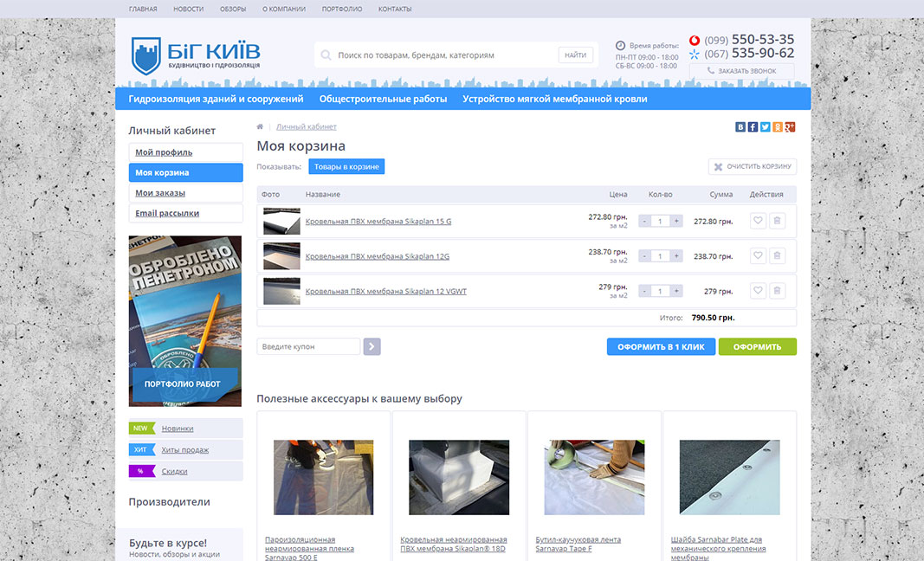Click the search magnifier icon
This screenshot has width=924, height=561.
click(326, 55)
